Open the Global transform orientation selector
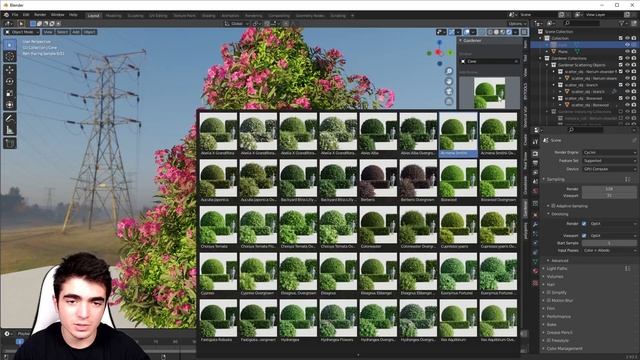Image resolution: width=640 pixels, height=360 pixels. (236, 24)
